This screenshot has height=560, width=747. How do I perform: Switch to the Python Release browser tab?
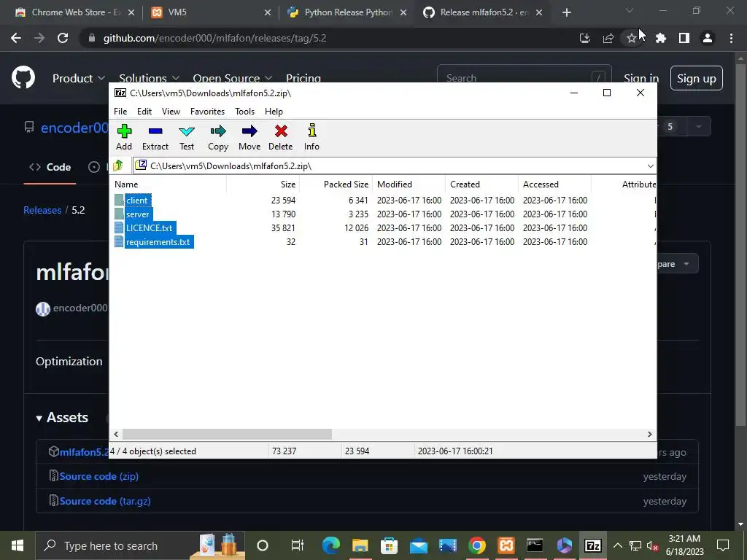tap(347, 12)
